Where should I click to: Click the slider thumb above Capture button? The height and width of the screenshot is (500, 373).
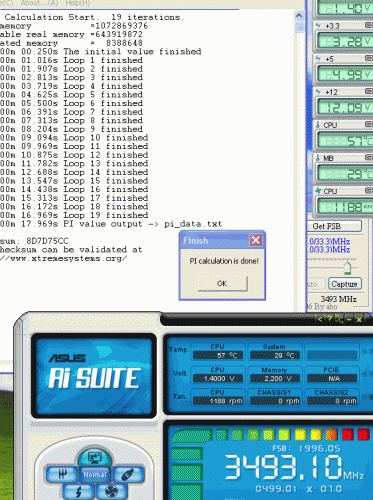click(x=347, y=268)
